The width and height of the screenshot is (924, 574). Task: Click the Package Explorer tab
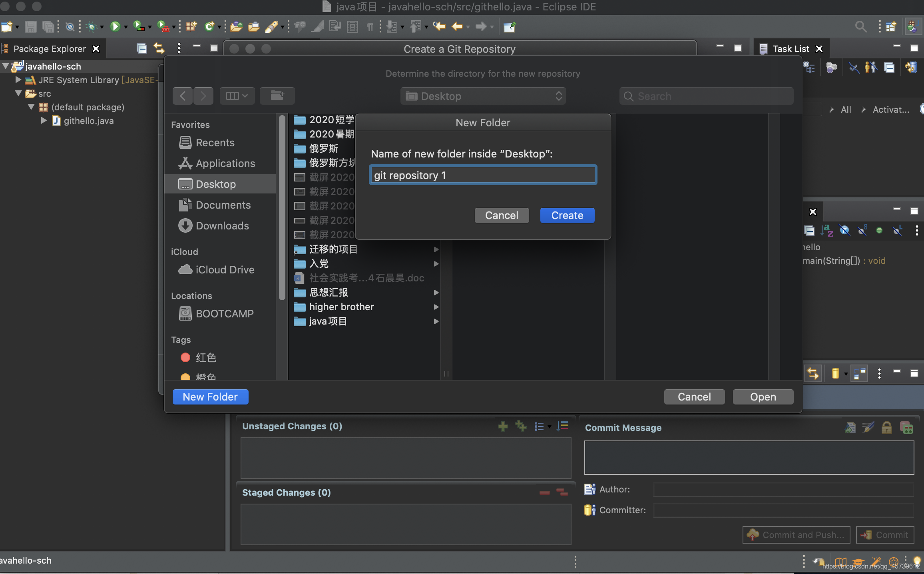pos(50,48)
